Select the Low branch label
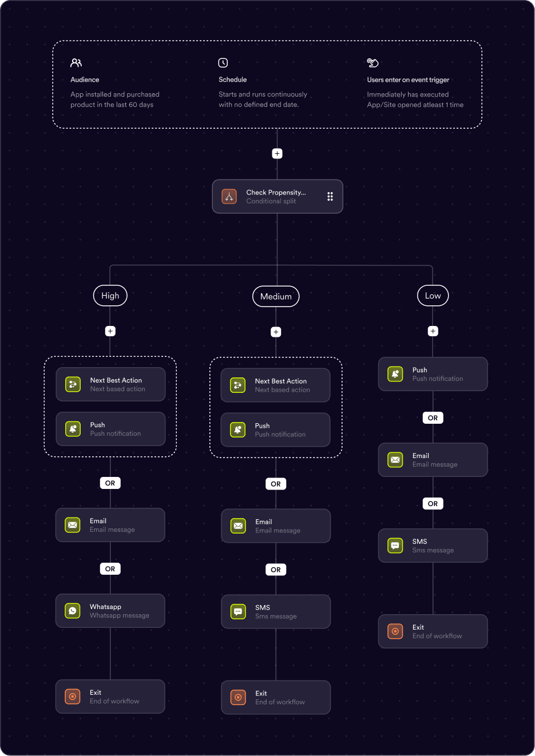This screenshot has height=756, width=535. click(433, 296)
